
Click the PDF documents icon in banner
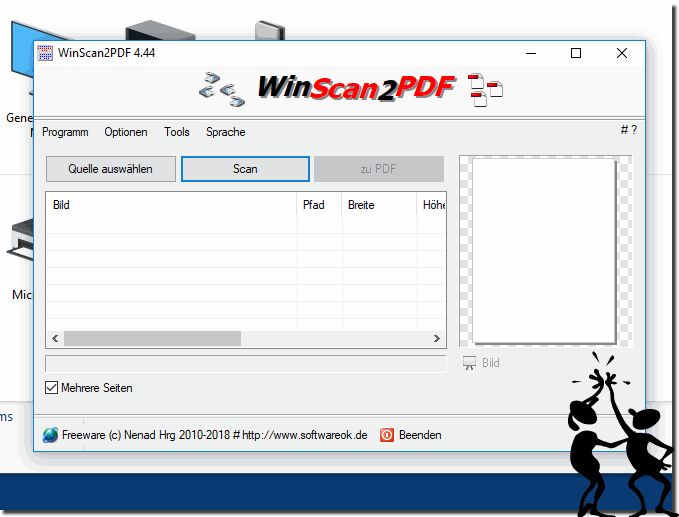point(485,90)
